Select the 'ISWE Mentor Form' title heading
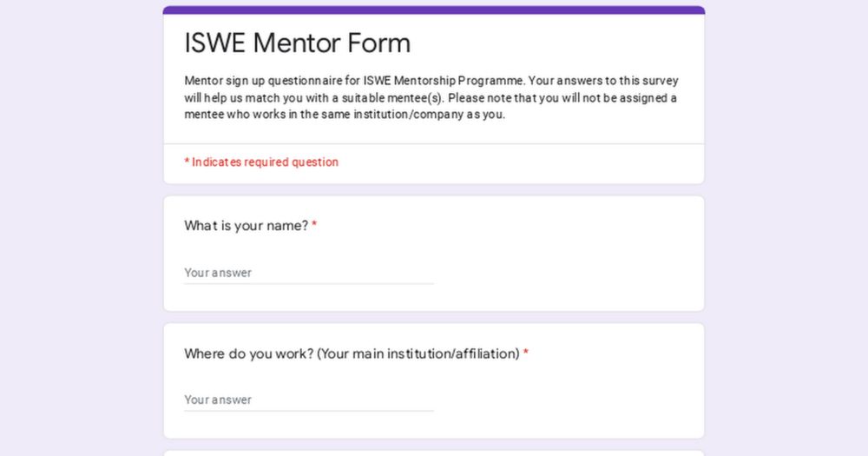This screenshot has height=456, width=868. click(297, 43)
